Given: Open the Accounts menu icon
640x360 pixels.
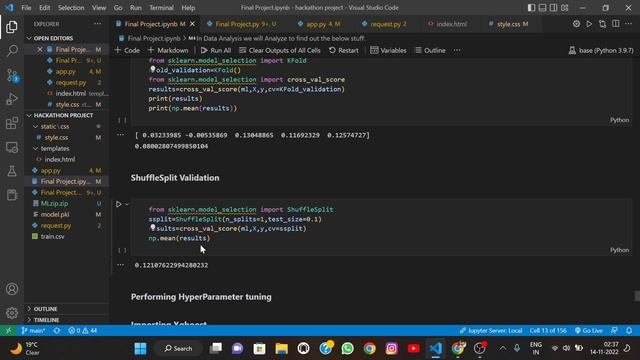Looking at the screenshot, I should [12, 289].
